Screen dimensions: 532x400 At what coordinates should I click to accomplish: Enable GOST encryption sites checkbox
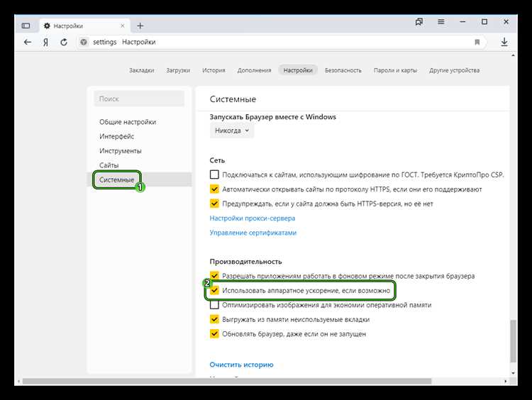(x=214, y=174)
